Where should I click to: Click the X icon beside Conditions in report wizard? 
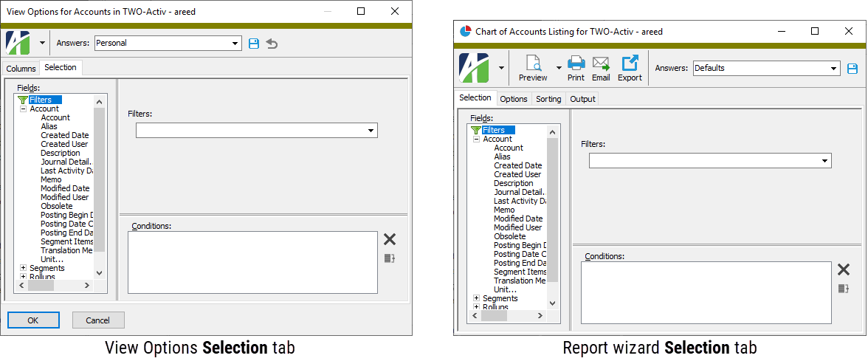[x=843, y=269]
